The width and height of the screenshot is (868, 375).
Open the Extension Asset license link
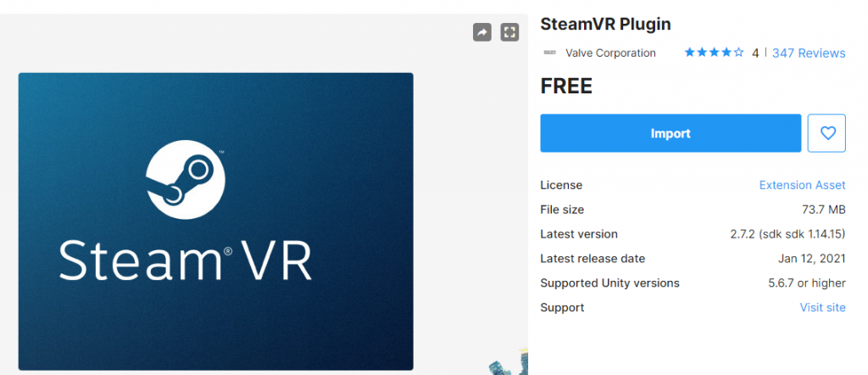[x=802, y=185]
